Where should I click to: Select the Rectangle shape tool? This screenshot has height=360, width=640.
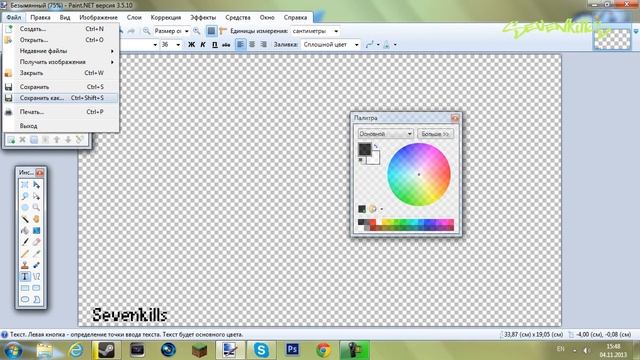click(25, 288)
